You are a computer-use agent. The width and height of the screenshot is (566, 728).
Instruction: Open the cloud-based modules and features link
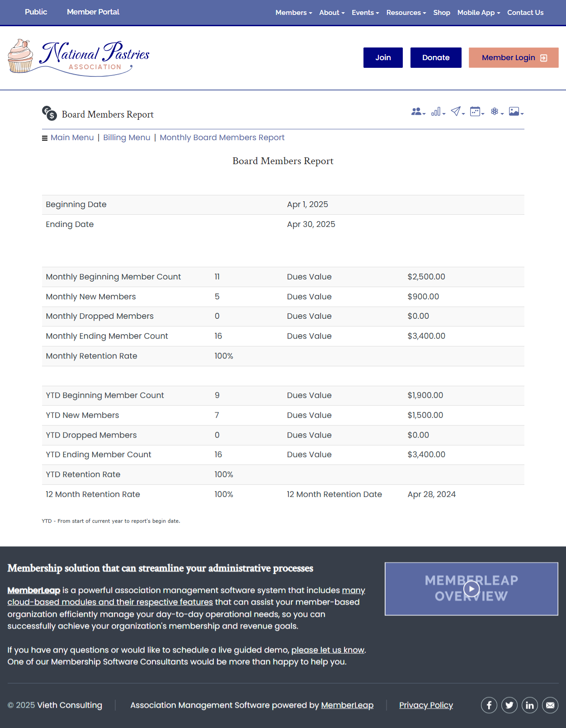[x=110, y=602]
